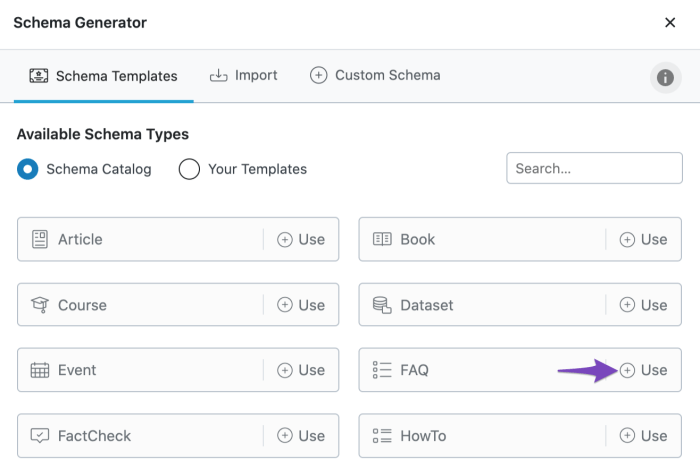
Task: Use the Dataset schema
Action: coord(644,305)
